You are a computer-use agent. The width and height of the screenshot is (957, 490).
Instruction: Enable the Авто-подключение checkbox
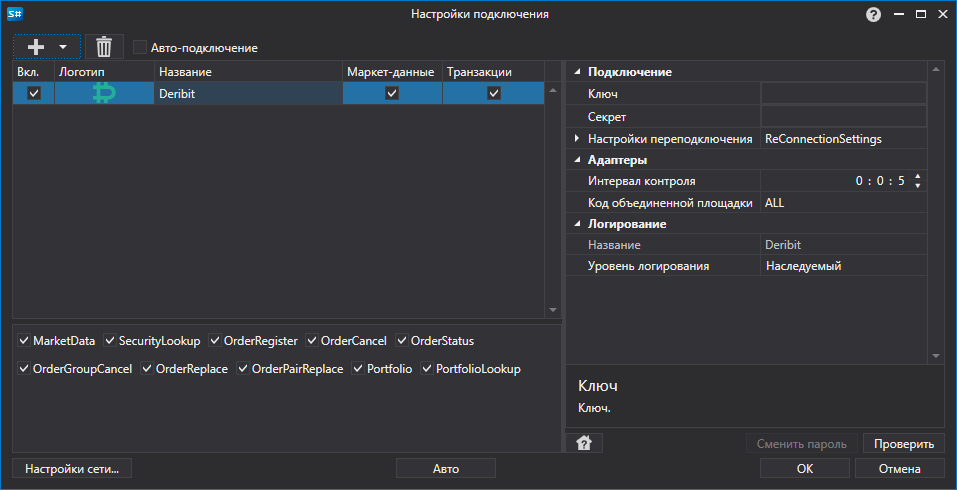coord(140,48)
